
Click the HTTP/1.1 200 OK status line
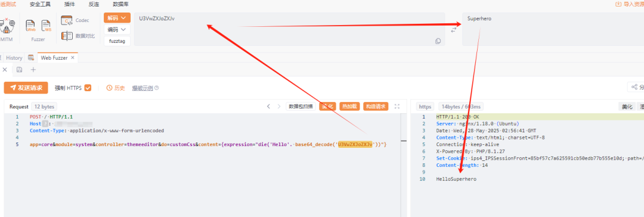457,117
